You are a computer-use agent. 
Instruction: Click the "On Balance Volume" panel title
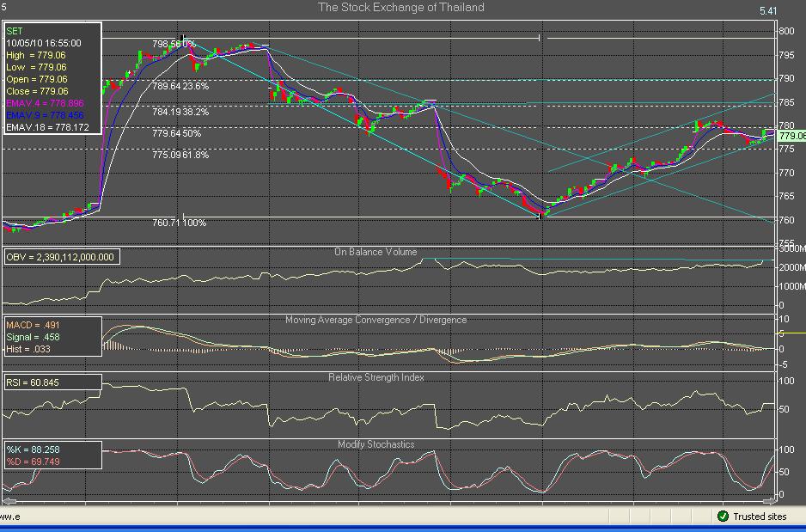click(376, 252)
